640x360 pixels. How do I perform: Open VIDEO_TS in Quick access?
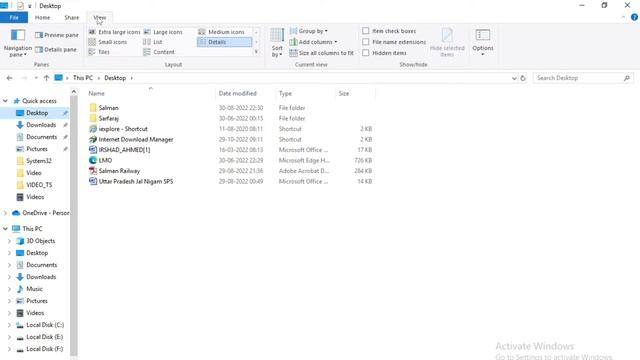pos(39,185)
